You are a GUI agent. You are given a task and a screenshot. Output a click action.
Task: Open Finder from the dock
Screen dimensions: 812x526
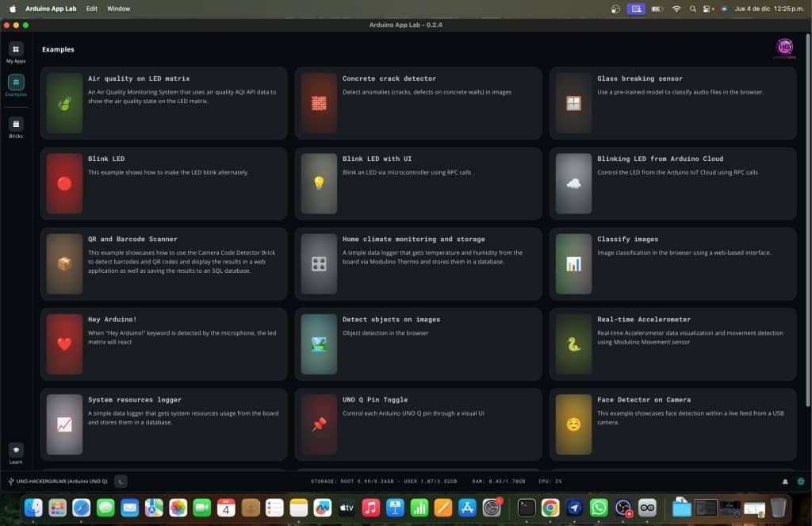coord(33,507)
